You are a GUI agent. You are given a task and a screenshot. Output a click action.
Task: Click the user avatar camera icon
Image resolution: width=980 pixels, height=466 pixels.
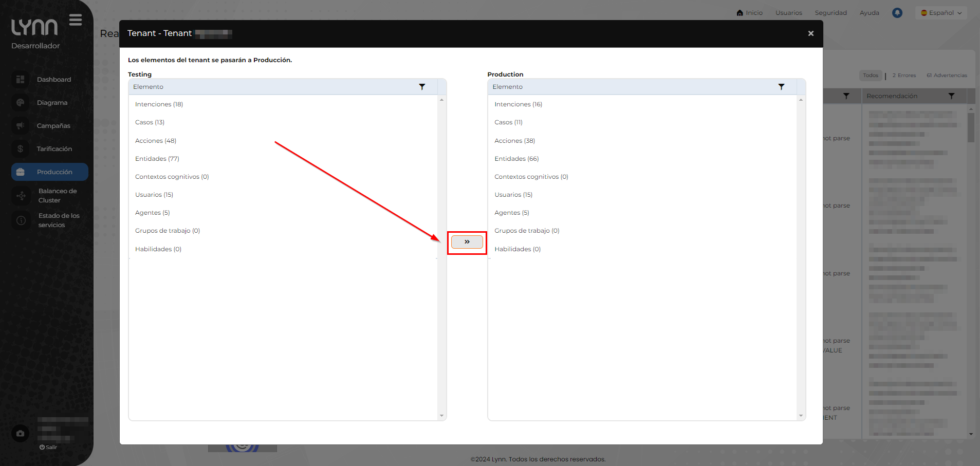coord(21,434)
